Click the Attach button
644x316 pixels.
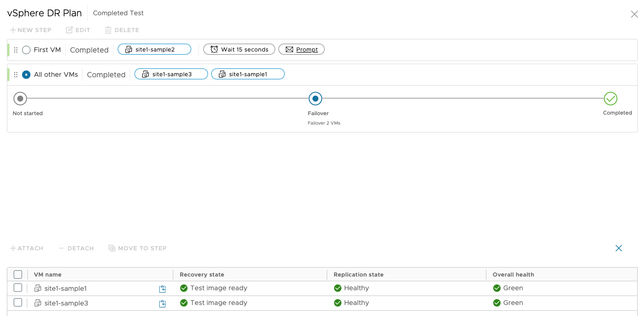(x=27, y=248)
